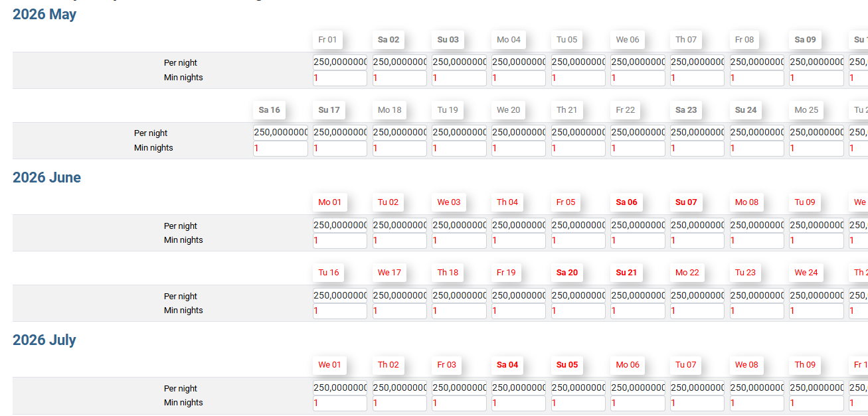
Task: Click the Fr 01 May date label
Action: click(327, 40)
